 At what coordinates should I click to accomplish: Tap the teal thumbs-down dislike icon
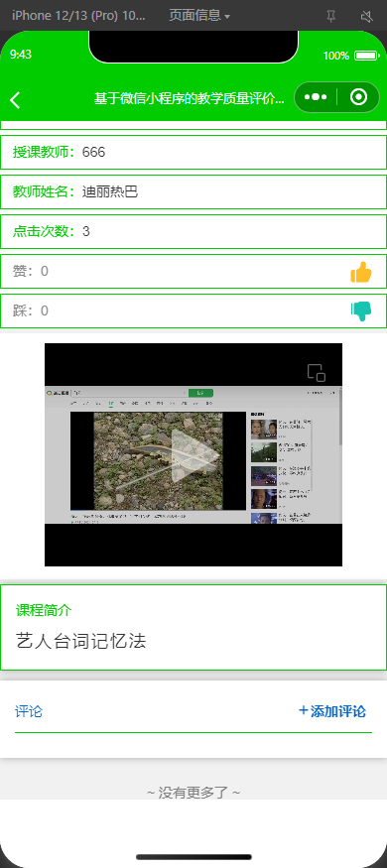coord(361,311)
